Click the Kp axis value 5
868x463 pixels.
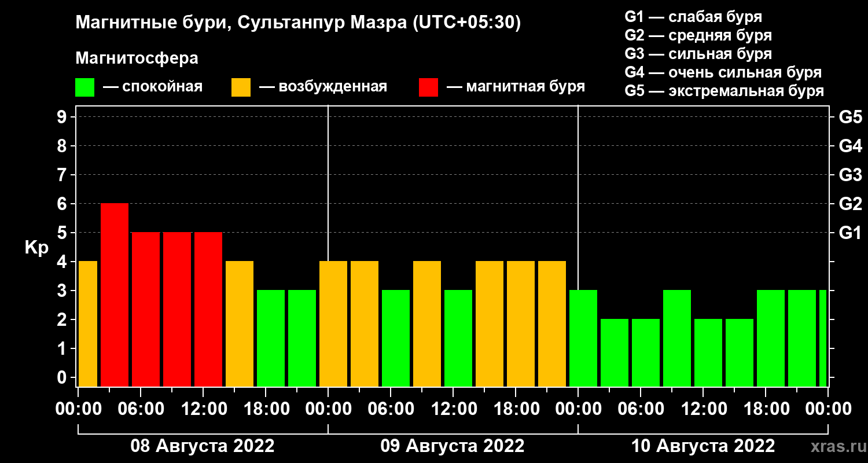63,233
